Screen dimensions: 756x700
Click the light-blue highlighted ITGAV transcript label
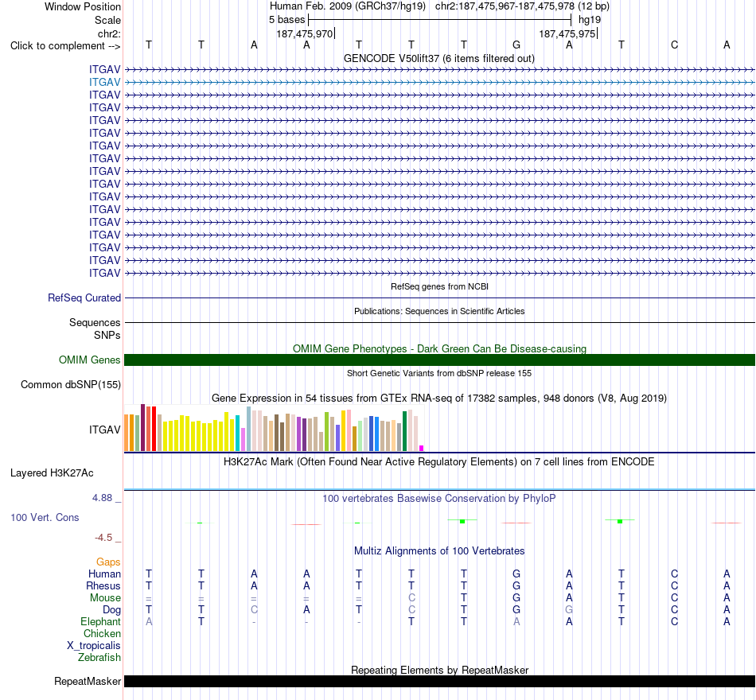[x=104, y=83]
